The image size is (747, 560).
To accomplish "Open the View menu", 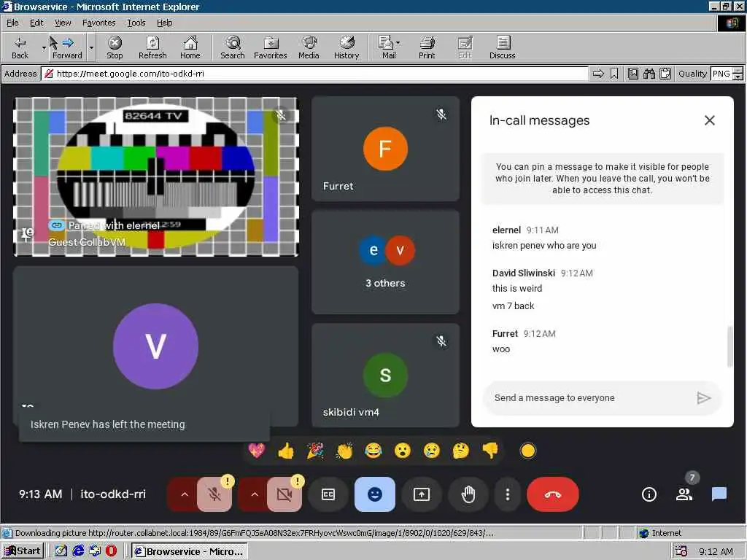I will click(63, 23).
